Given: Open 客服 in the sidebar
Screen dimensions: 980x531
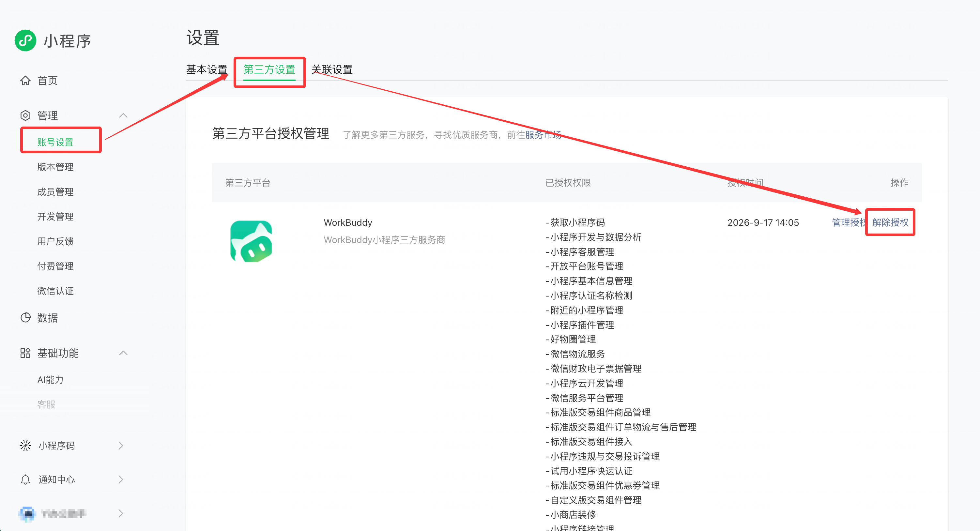Looking at the screenshot, I should pos(46,404).
